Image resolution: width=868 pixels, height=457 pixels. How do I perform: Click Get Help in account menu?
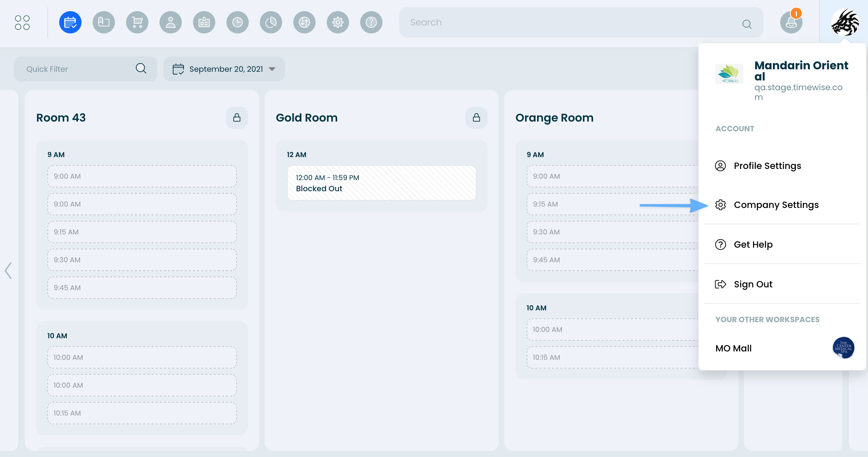point(753,245)
